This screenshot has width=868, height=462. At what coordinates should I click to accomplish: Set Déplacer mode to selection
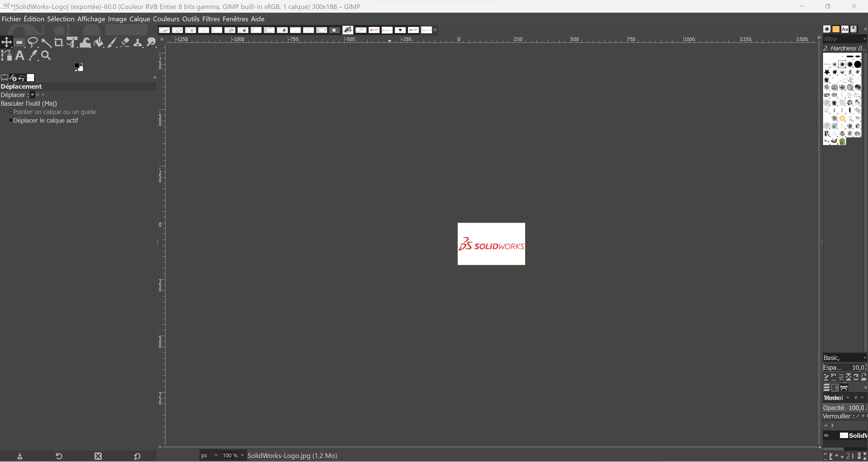38,95
